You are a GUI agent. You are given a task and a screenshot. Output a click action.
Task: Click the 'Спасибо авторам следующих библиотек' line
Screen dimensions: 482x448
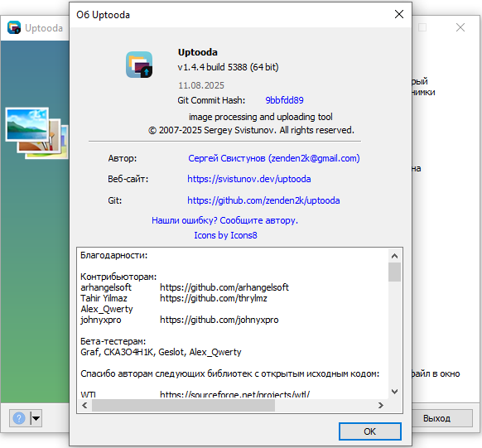(230, 373)
